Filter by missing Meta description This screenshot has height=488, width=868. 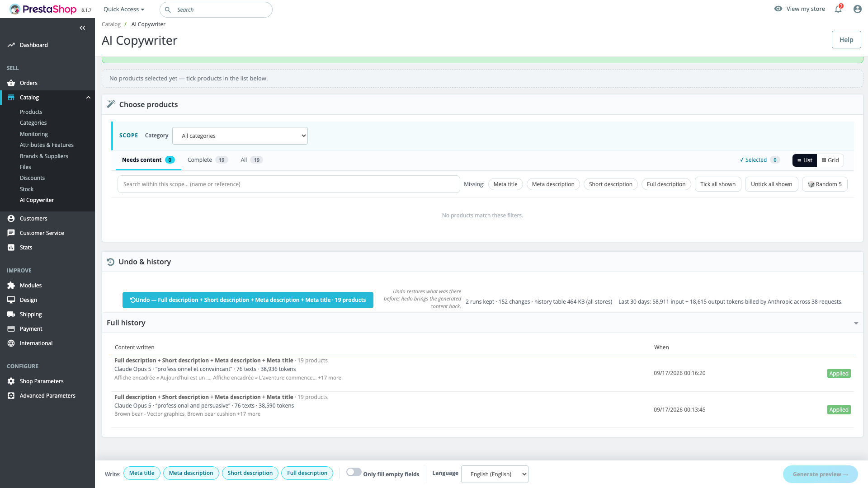pos(553,184)
